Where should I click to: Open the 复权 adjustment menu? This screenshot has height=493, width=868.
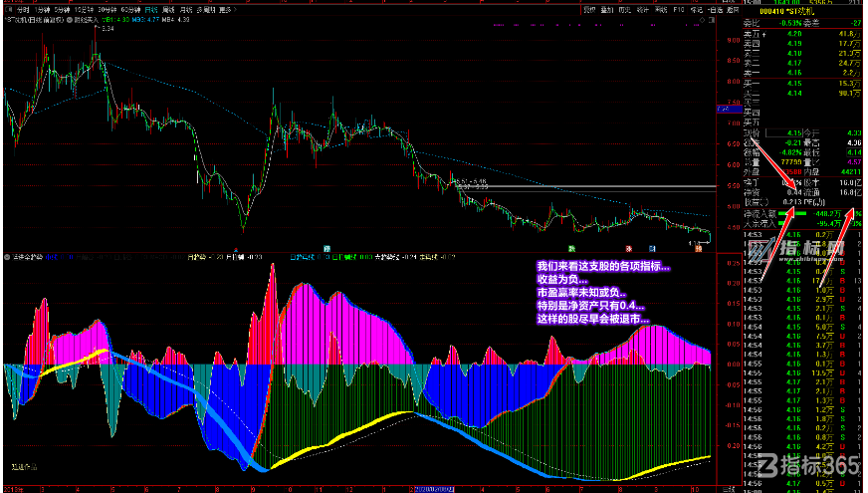tap(589, 10)
